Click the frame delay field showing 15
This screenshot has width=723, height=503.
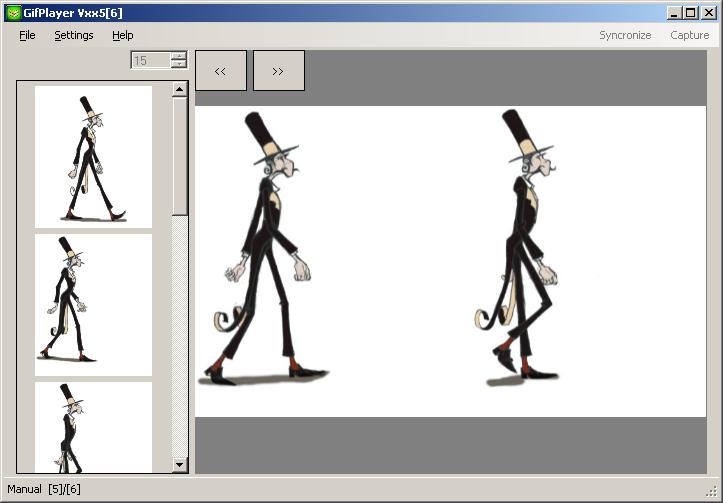(x=151, y=60)
